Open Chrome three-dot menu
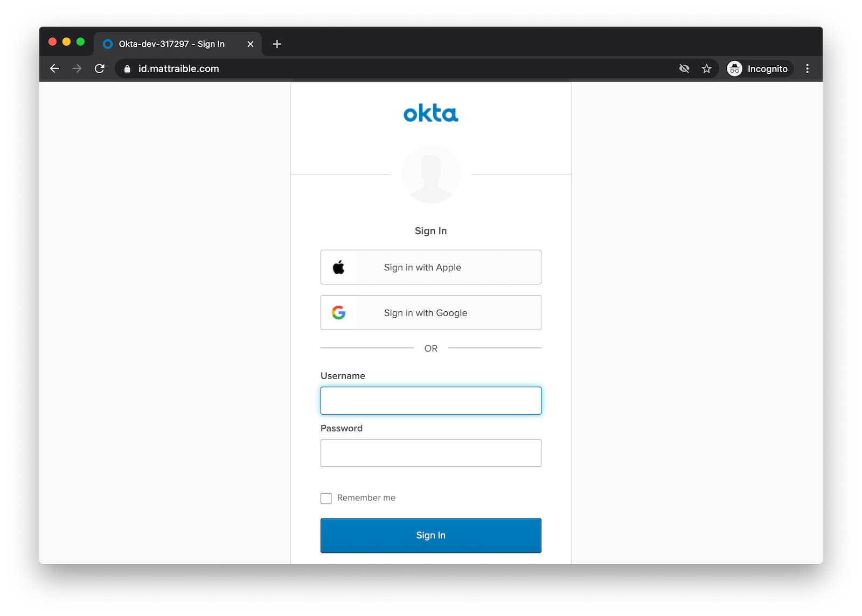Viewport: 862px width, 616px height. pos(807,68)
